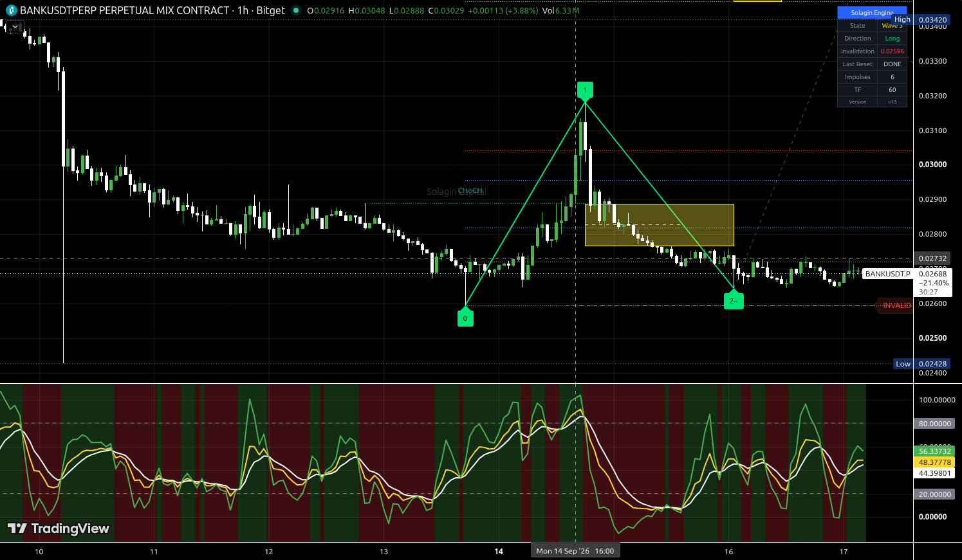Click the oscillator 80.00000 level label
The height and width of the screenshot is (560, 962).
point(934,424)
